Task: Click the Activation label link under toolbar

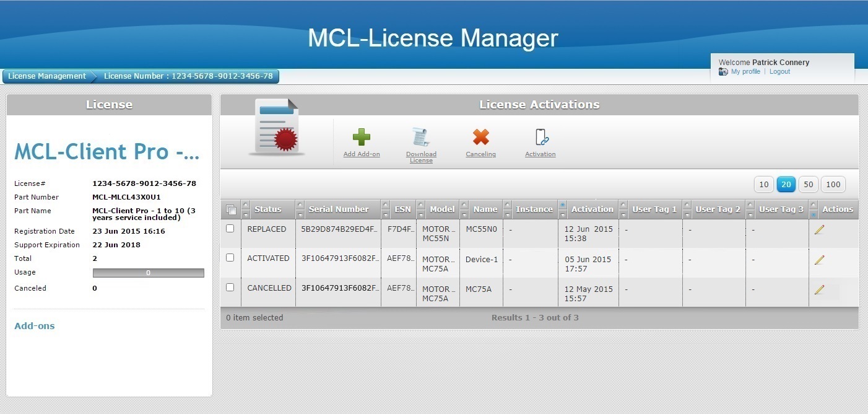Action: point(540,154)
